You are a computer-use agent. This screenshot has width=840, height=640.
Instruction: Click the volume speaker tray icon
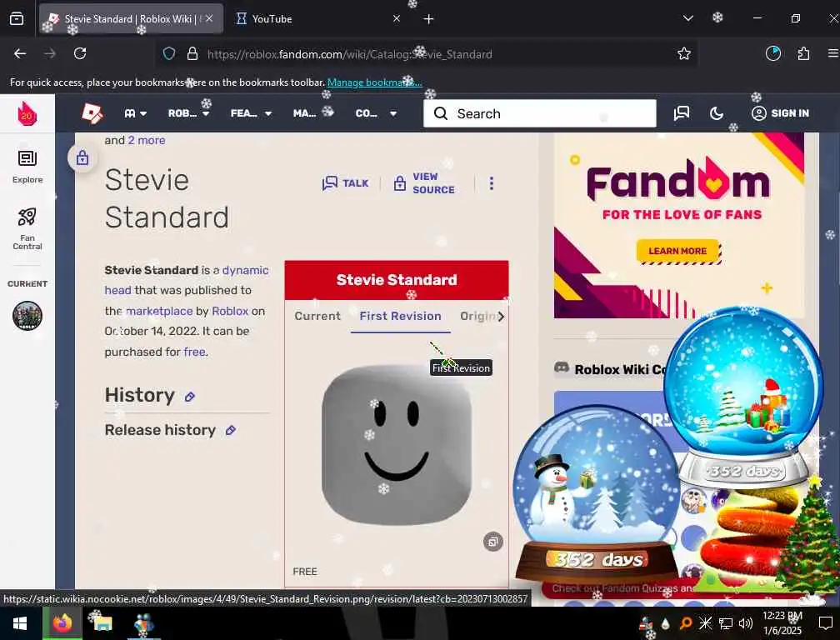[x=745, y=623]
